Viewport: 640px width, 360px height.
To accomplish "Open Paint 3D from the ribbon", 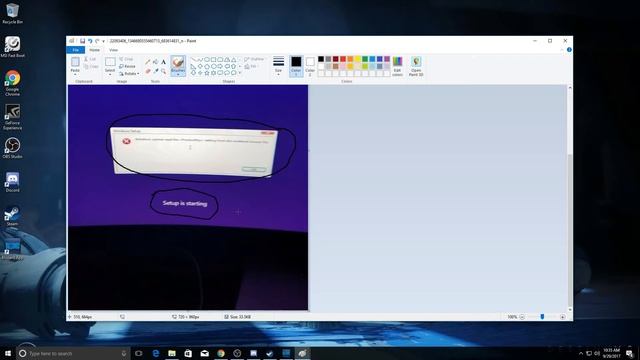I will tap(416, 66).
